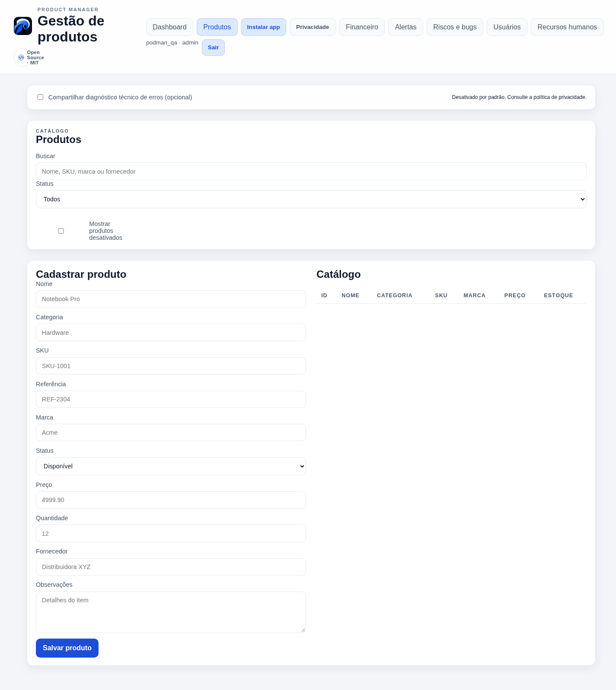
Task: Click the Marca input field
Action: point(171,432)
